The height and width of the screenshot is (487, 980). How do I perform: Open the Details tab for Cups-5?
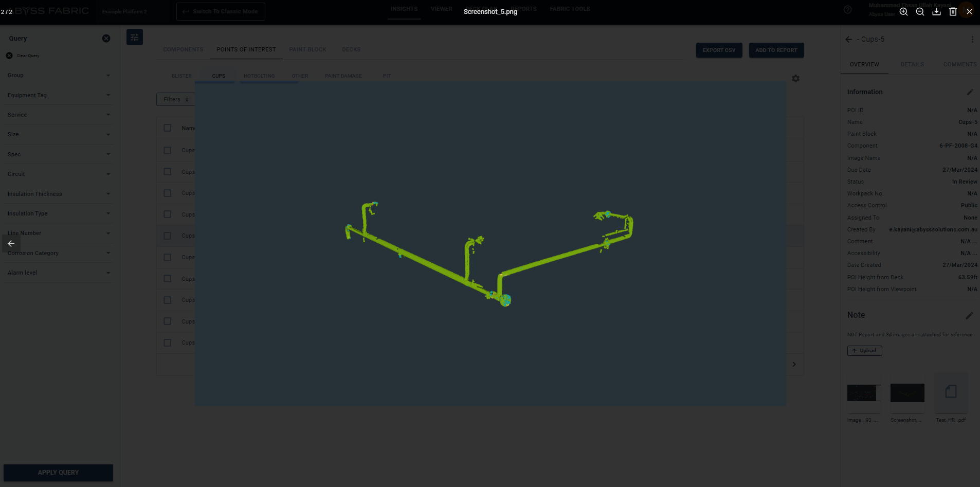tap(912, 64)
